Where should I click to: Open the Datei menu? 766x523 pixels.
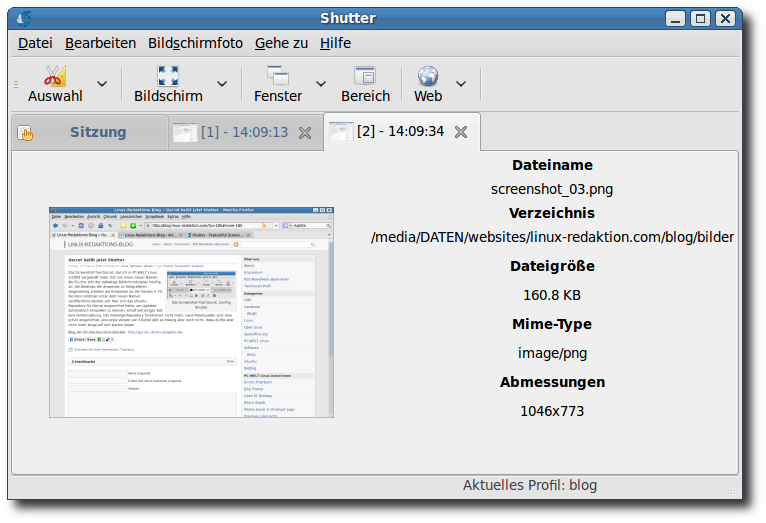point(35,43)
